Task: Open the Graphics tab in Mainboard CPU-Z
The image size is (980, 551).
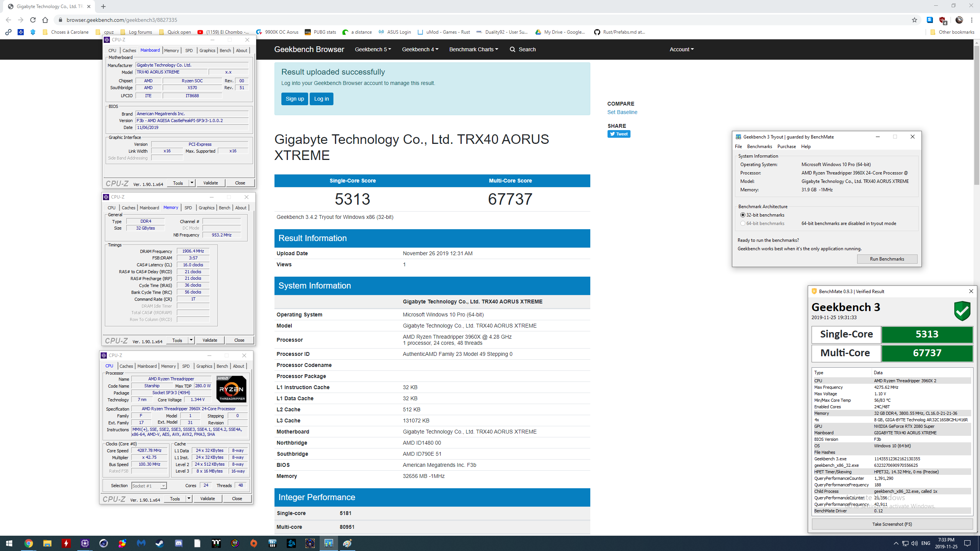Action: click(x=207, y=51)
